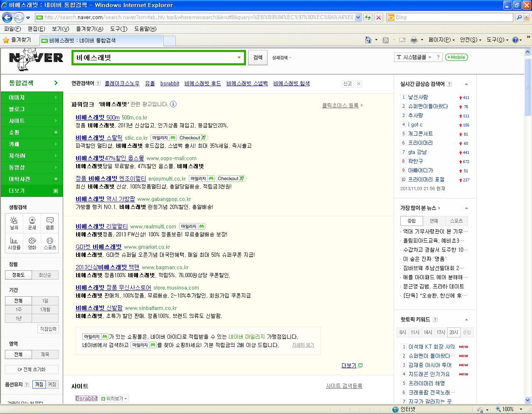Switch to the 이미지 search tab
532x414 pixels.
(x=32, y=97)
